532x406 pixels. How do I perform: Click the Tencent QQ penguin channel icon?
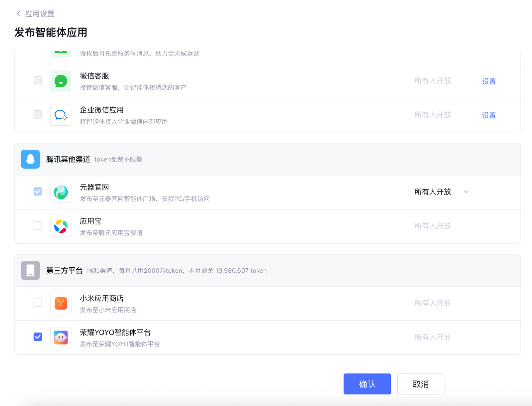pos(30,159)
